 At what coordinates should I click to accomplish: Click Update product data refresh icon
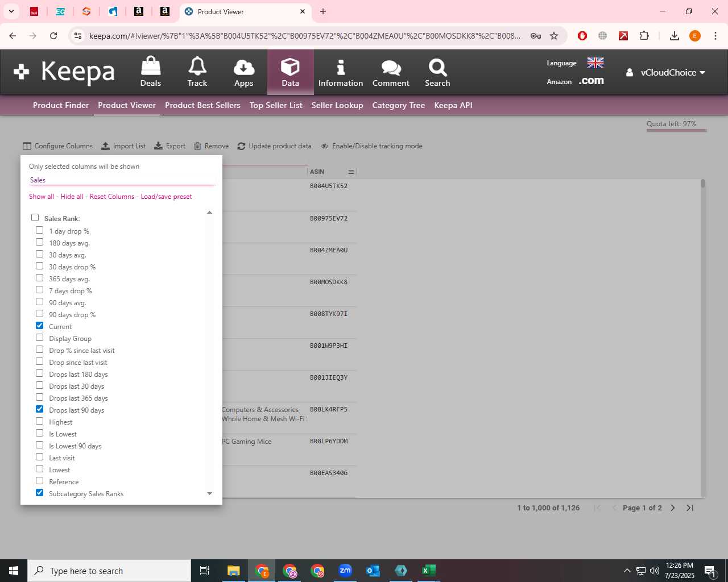click(241, 146)
